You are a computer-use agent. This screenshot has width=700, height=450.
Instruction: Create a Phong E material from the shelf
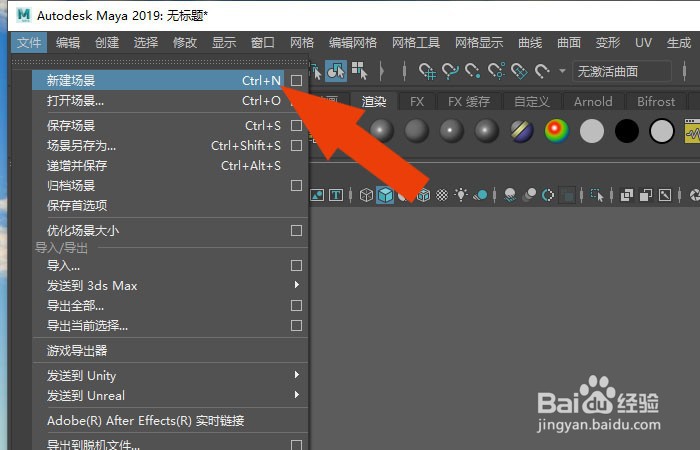[x=486, y=131]
